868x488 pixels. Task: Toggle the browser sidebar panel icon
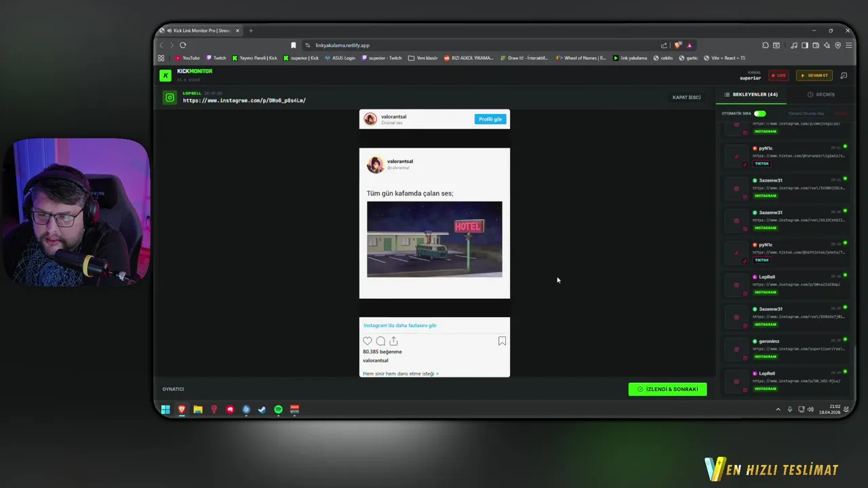coord(805,45)
